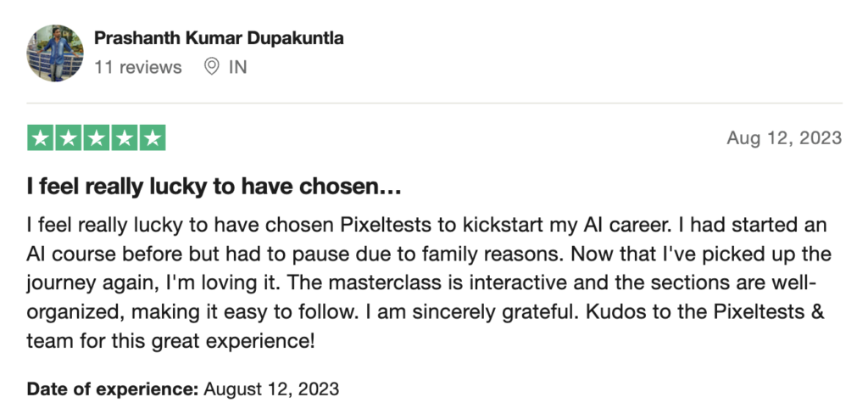Select the August 12, 2023 experience date
The width and height of the screenshot is (868, 414).
271,389
